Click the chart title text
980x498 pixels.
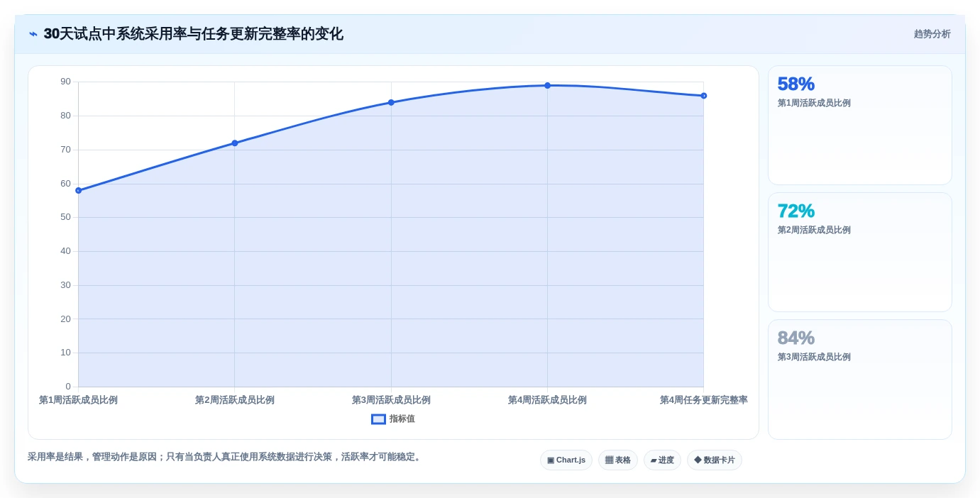point(193,34)
